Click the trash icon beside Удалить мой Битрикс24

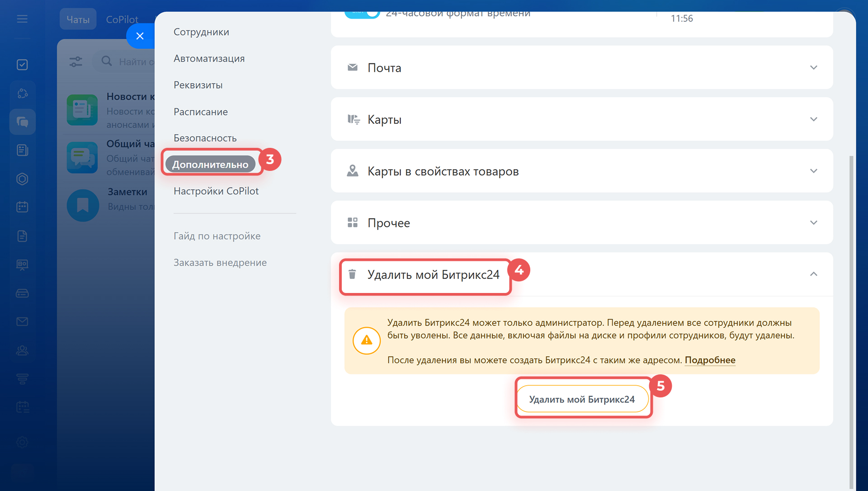[x=352, y=274]
